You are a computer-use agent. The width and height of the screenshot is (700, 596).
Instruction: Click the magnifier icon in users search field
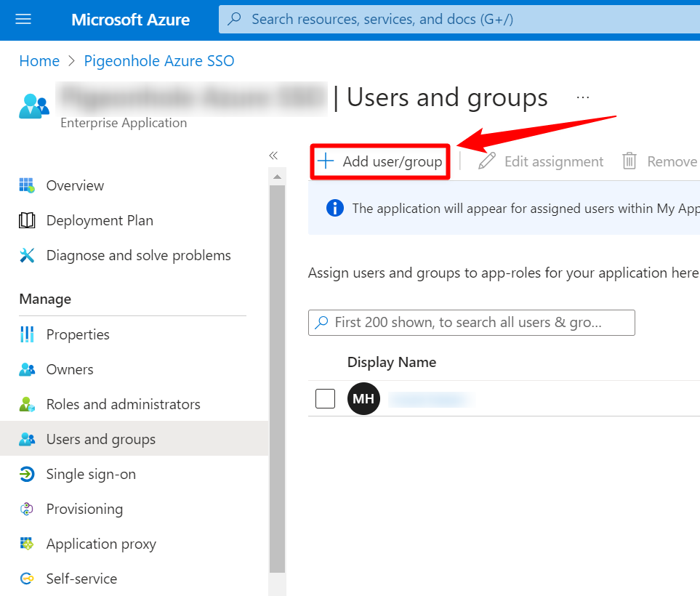point(321,322)
